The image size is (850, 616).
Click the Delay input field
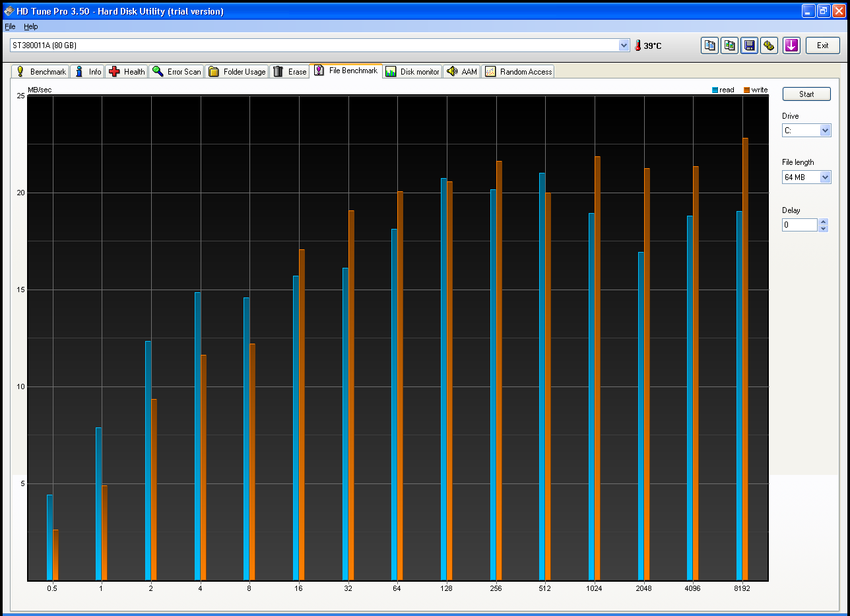pyautogui.click(x=800, y=225)
